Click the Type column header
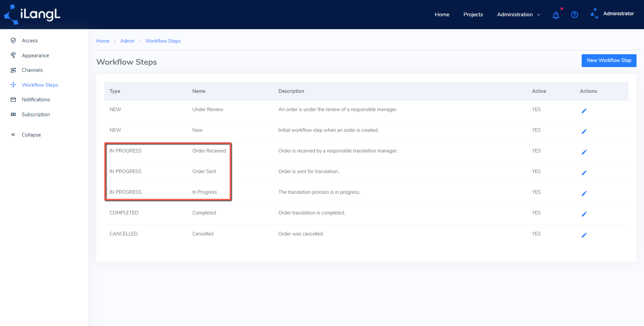644x326 pixels. (x=115, y=91)
